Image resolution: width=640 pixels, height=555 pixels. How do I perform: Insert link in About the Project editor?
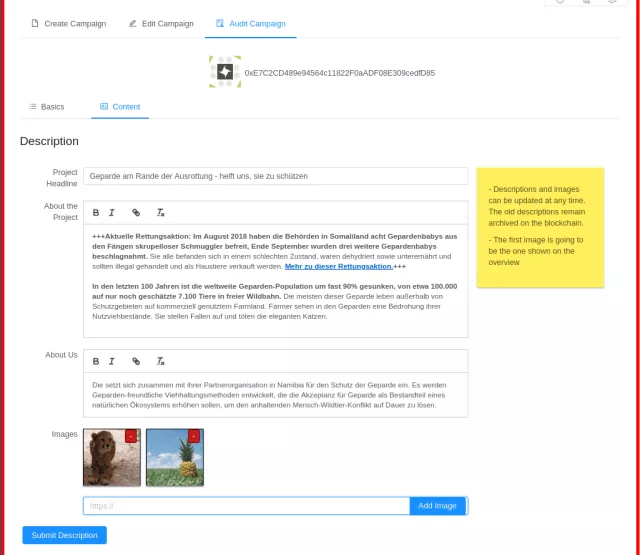tap(136, 212)
